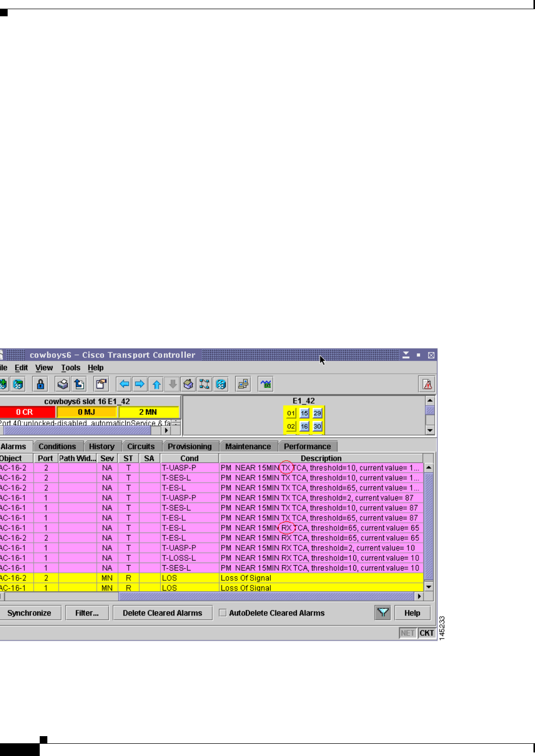
Task: Click up arrow of alarms table scrollbar
Action: (x=429, y=467)
